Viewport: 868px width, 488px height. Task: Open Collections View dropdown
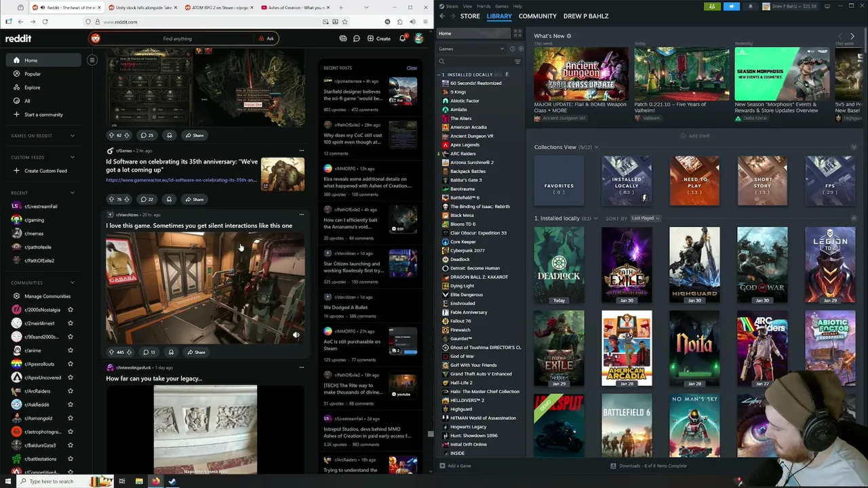[x=596, y=147]
